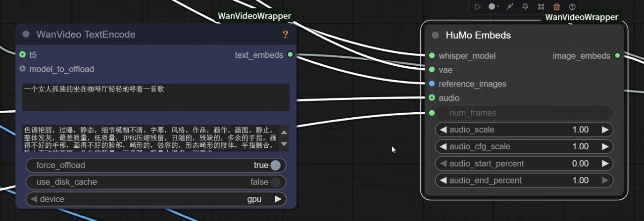
Task: Click the vae input connector
Action: (432, 70)
